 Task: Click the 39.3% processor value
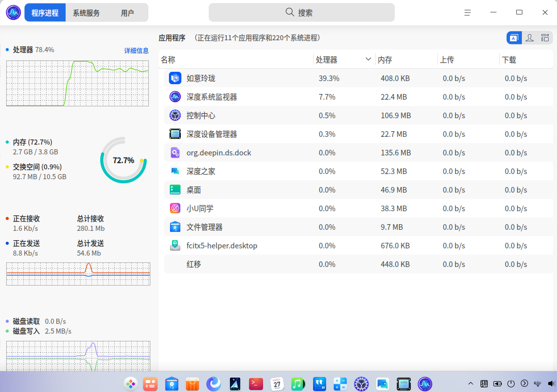tap(329, 78)
